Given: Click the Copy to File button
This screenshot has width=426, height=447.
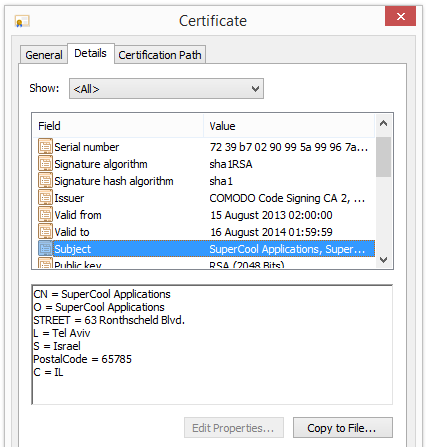Looking at the screenshot, I should click(x=343, y=428).
